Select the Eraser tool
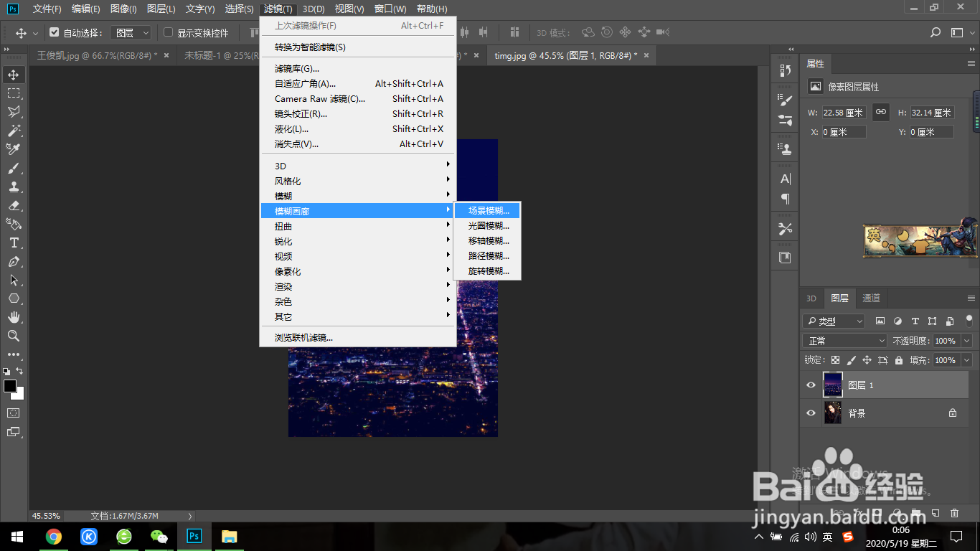Viewport: 980px width, 551px height. click(x=14, y=205)
